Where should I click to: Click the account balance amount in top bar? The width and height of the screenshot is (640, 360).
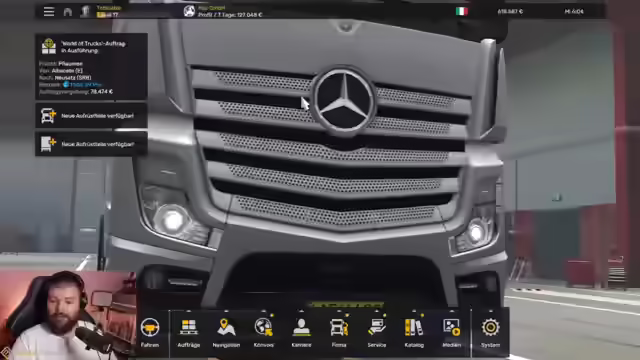(x=510, y=11)
